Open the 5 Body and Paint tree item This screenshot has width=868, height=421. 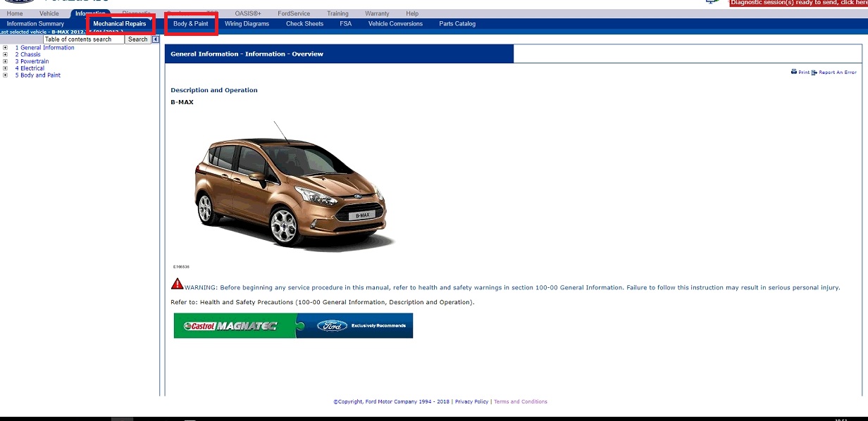click(37, 75)
